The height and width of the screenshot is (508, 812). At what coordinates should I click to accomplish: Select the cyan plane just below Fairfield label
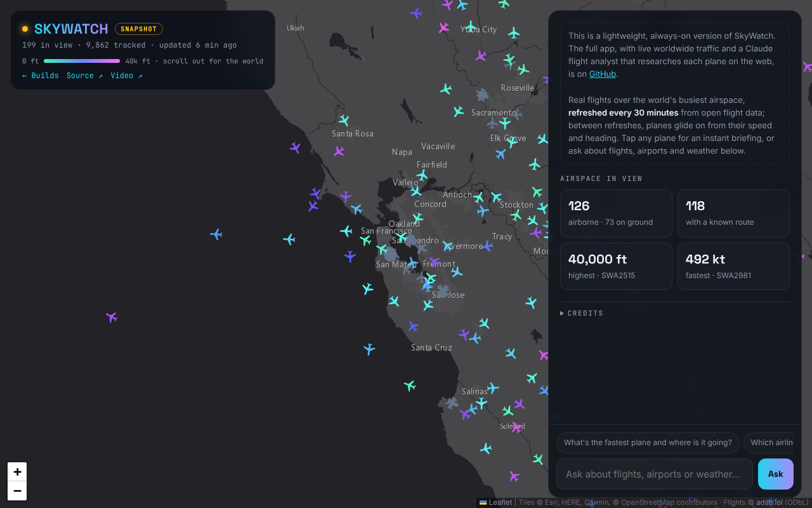[x=422, y=175]
